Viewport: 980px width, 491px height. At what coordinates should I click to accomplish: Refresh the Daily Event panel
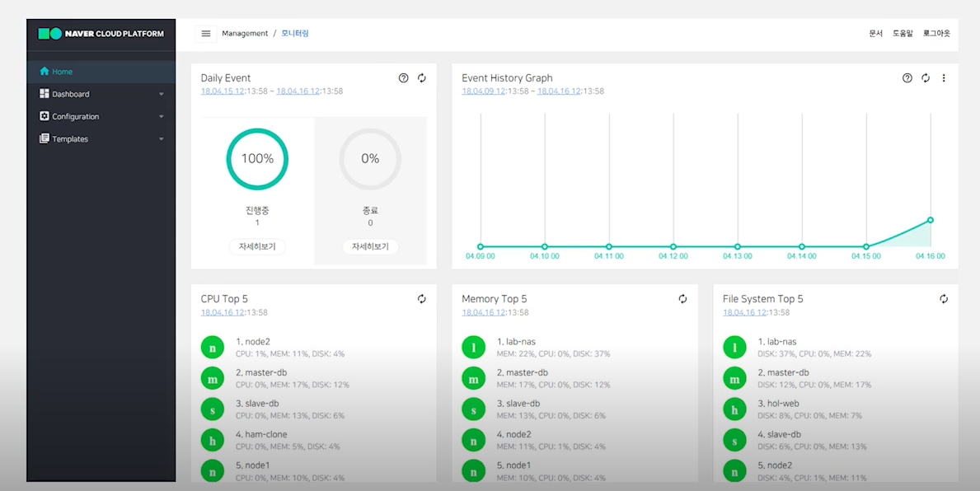pyautogui.click(x=422, y=78)
